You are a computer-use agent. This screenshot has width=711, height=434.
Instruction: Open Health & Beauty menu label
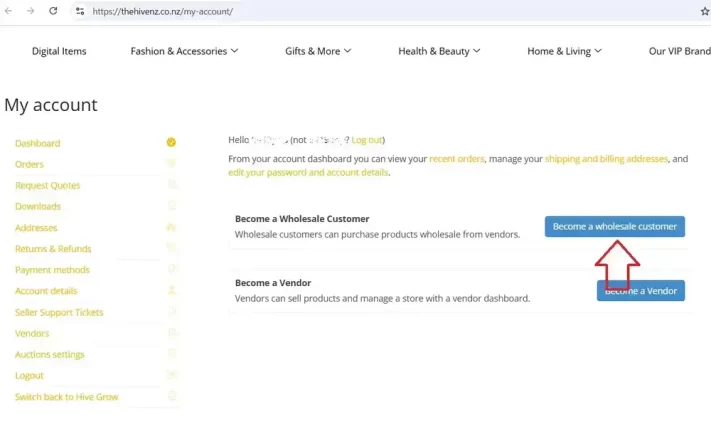[434, 51]
